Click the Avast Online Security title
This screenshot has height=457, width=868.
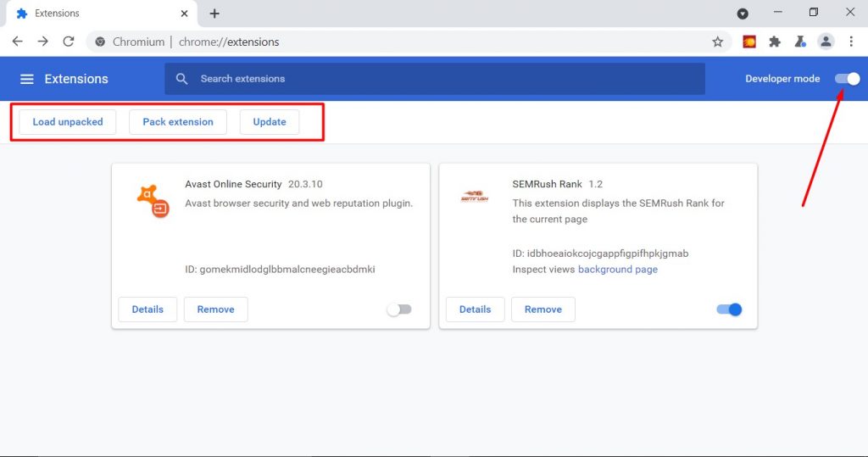(233, 184)
